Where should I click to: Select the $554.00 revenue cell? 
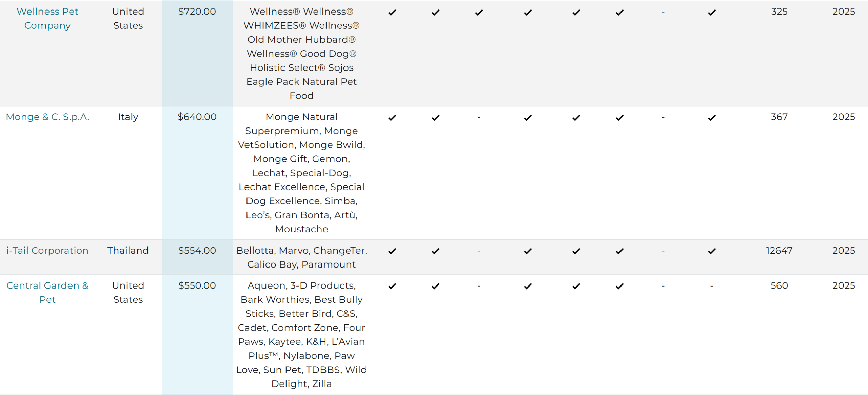(197, 257)
